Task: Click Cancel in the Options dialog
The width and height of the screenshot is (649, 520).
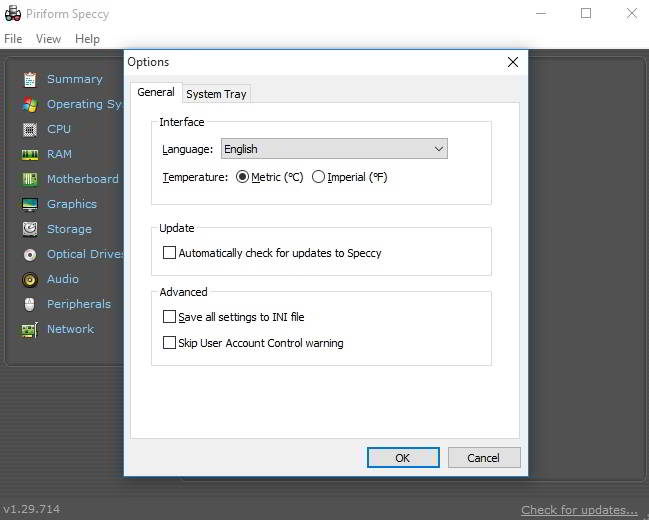Action: click(x=483, y=458)
